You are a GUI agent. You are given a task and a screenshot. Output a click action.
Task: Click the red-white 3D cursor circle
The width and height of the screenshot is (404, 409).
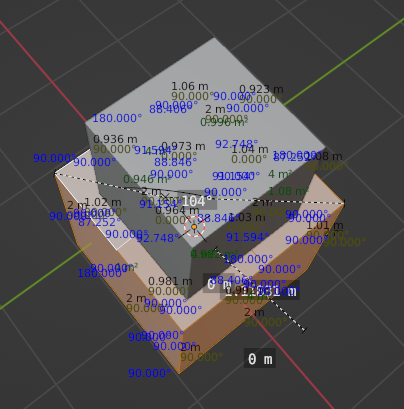click(194, 227)
